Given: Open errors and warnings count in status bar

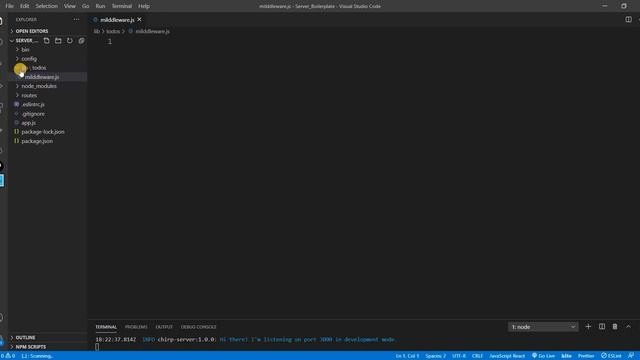Looking at the screenshot, I should point(8,356).
